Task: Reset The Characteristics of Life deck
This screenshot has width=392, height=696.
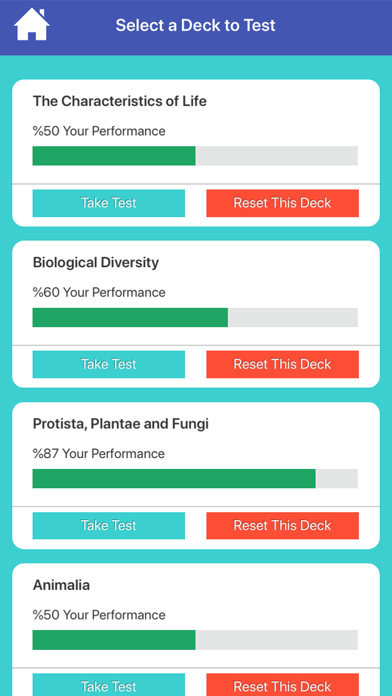Action: tap(282, 203)
